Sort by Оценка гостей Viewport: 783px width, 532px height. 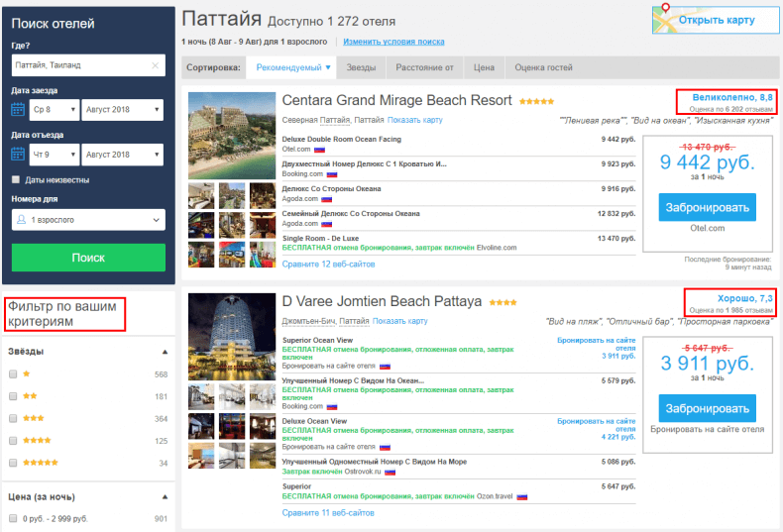543,67
